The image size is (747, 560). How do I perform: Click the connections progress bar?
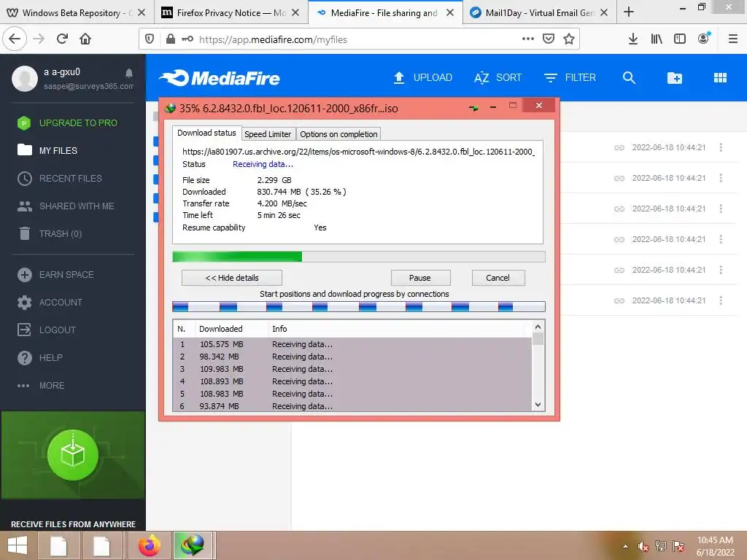[x=359, y=307]
